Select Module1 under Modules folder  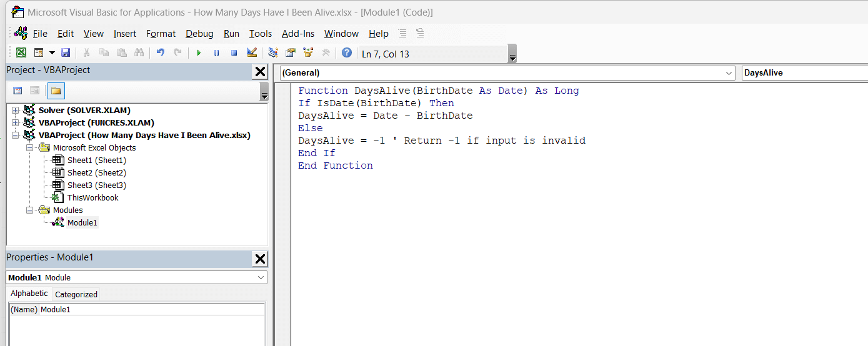tap(82, 223)
